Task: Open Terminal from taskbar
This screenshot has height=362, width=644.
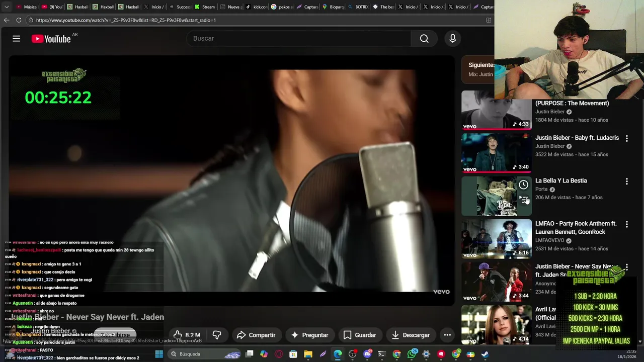Action: click(x=382, y=354)
